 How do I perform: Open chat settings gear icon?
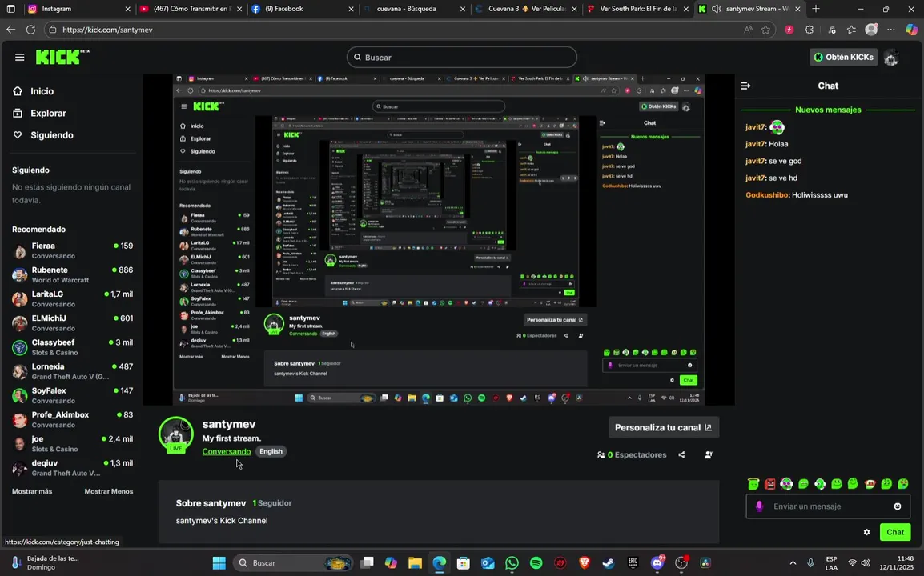[866, 532]
